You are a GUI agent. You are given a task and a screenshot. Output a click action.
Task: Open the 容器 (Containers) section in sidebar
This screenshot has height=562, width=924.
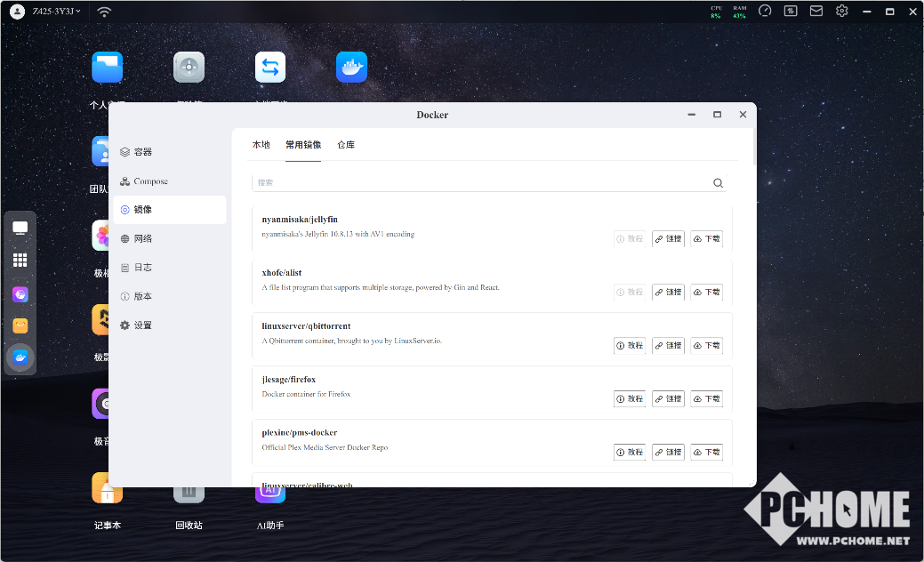(x=142, y=152)
